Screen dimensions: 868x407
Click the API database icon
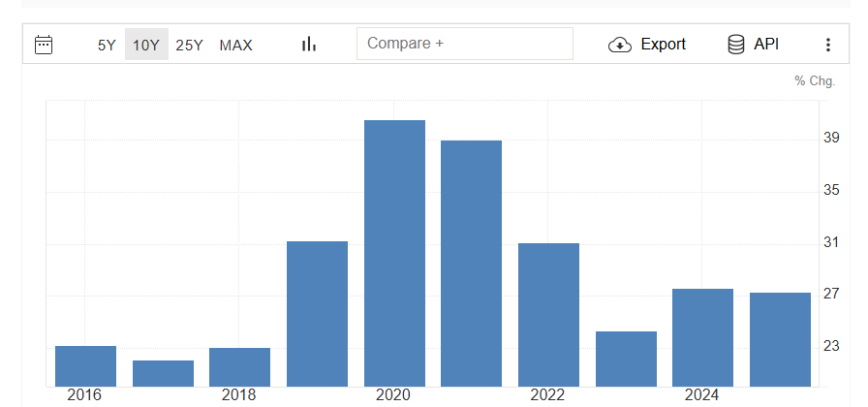pos(735,45)
